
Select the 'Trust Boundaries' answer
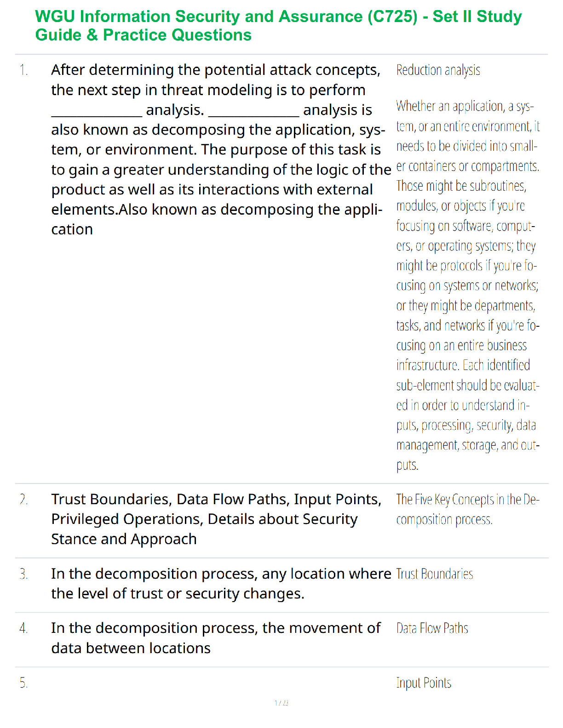pyautogui.click(x=434, y=574)
